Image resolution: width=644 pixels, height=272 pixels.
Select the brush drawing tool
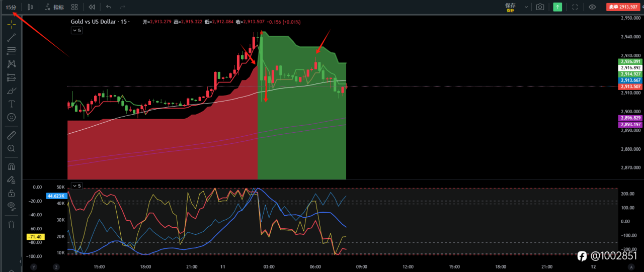pos(11,91)
